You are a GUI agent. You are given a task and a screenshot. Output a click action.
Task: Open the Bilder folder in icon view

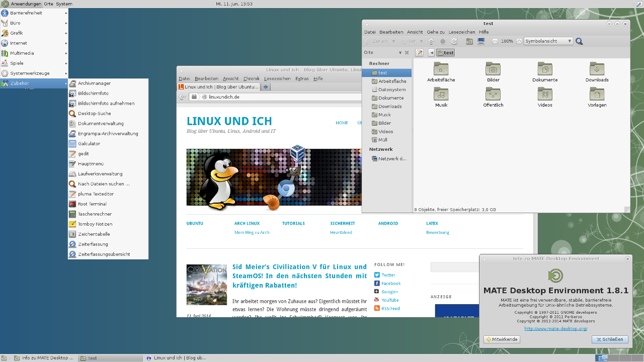click(493, 72)
